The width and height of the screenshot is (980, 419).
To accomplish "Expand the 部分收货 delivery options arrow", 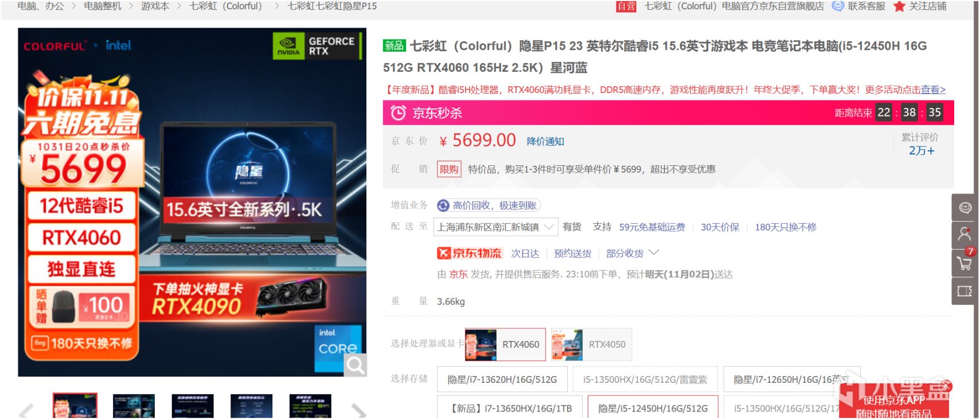I will coord(654,253).
